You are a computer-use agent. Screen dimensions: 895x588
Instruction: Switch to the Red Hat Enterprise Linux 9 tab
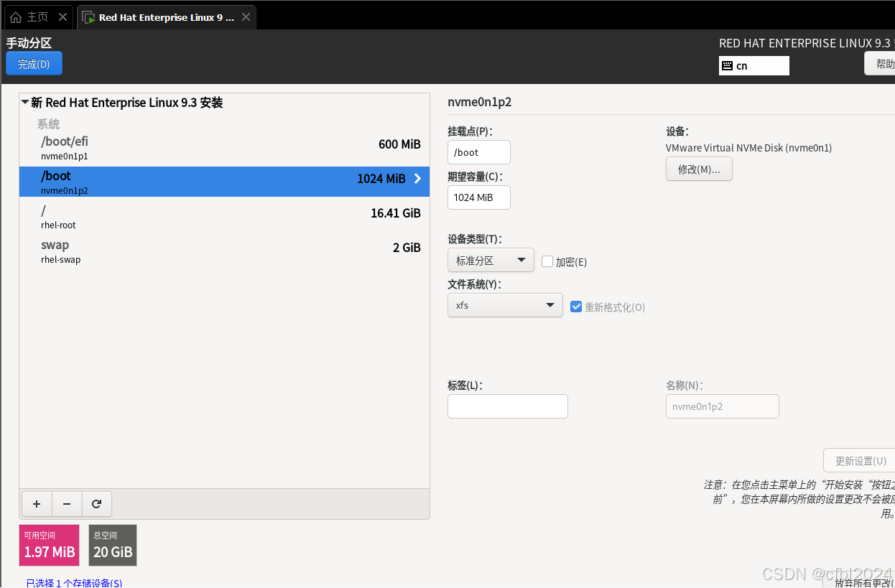point(167,17)
